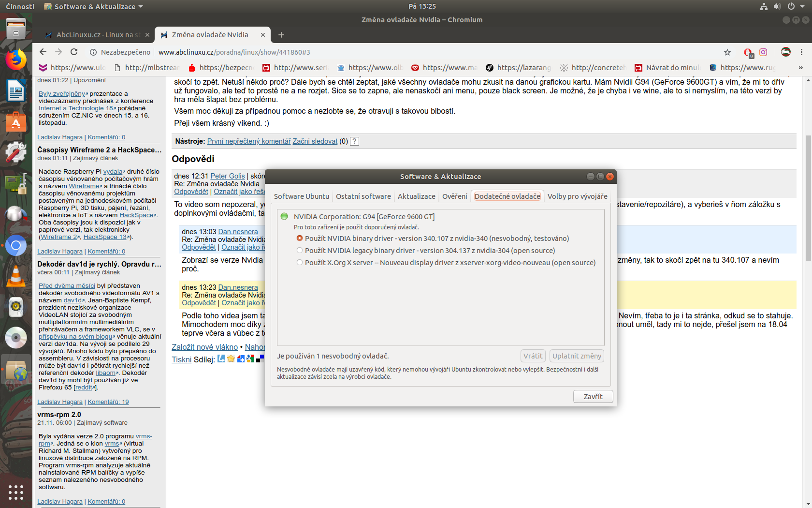The image size is (812, 508).
Task: Close the Změna ovladače Nvidia tab
Action: pyautogui.click(x=263, y=35)
